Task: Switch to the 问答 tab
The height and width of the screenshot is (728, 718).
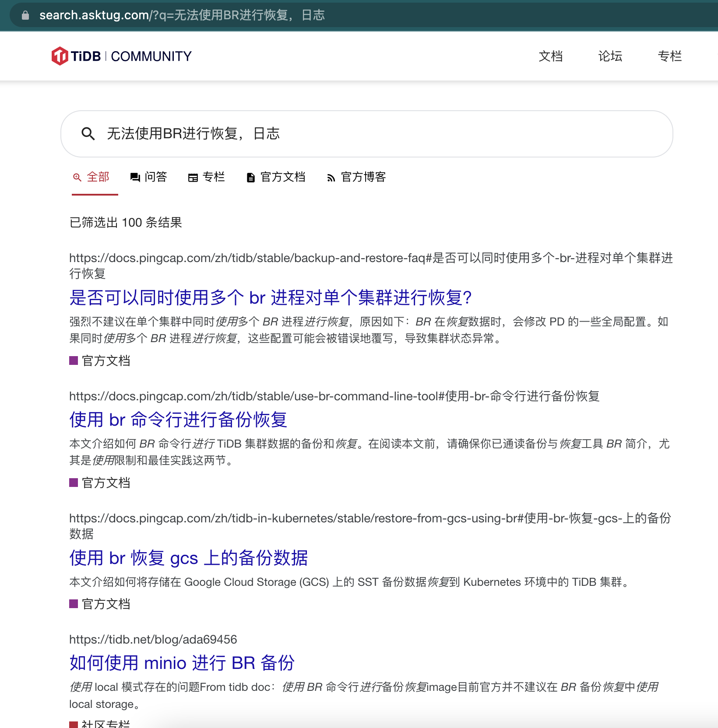Action: click(x=149, y=177)
